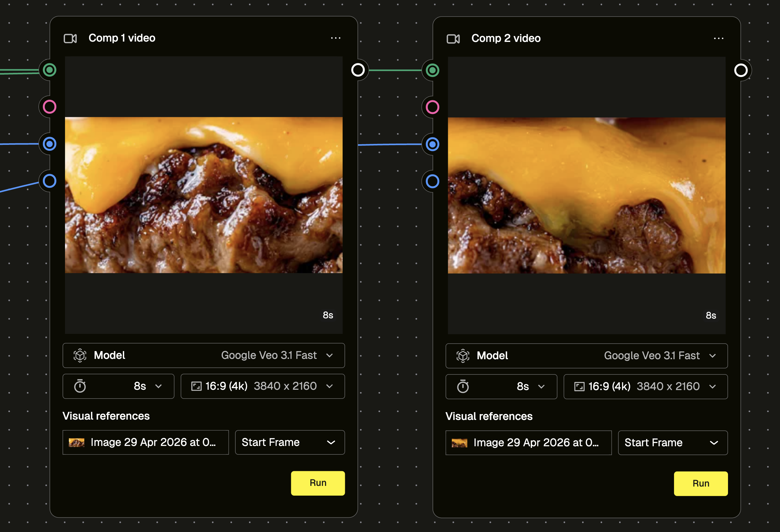The width and height of the screenshot is (780, 532).
Task: Click Comp 2 white output port
Action: click(x=741, y=70)
